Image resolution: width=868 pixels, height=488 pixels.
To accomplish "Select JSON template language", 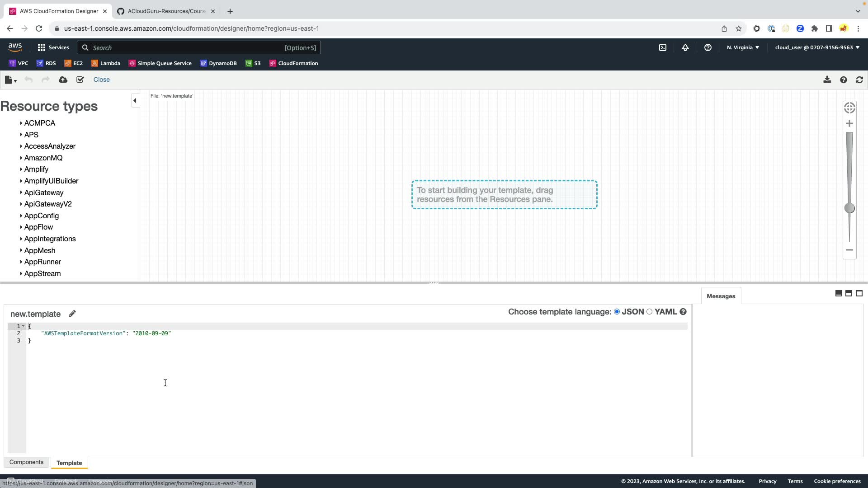I will point(617,312).
